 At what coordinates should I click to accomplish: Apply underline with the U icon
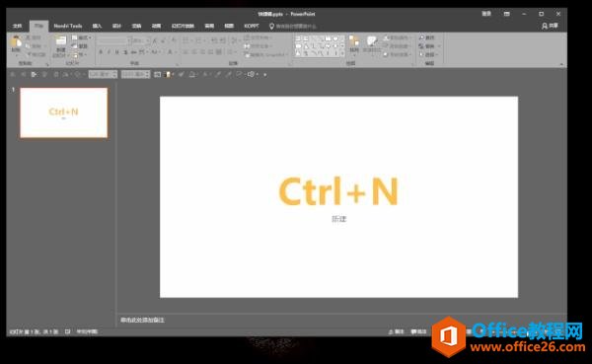coord(117,52)
